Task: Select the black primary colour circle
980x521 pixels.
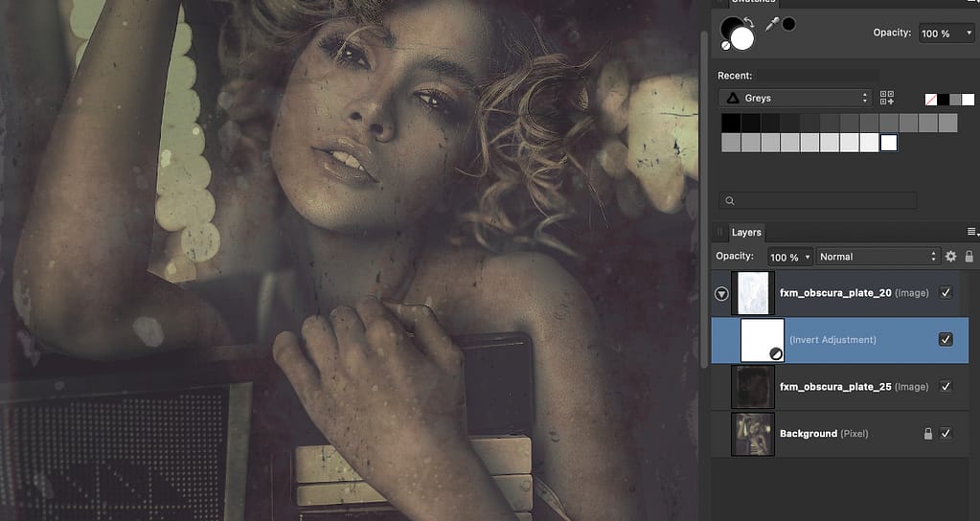Action: click(x=729, y=28)
